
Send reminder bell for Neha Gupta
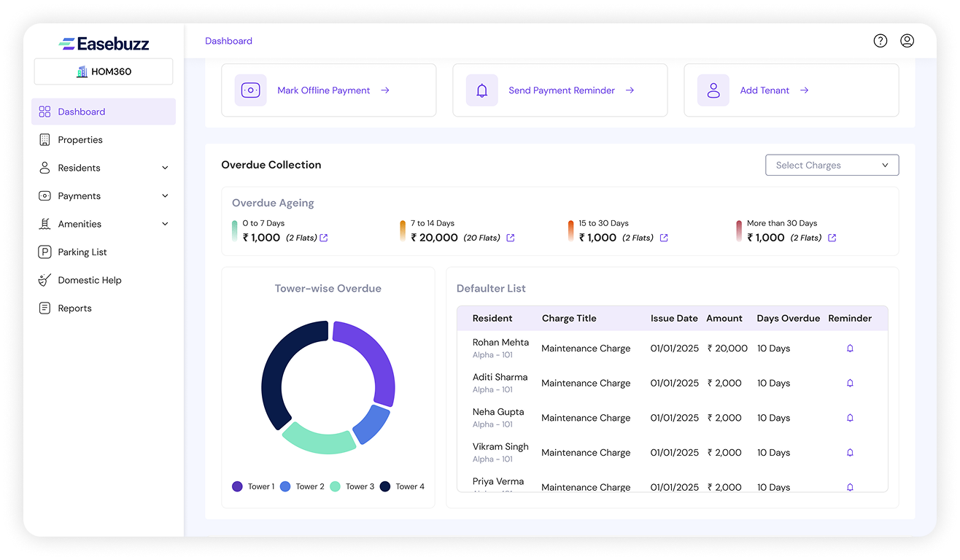[850, 418]
